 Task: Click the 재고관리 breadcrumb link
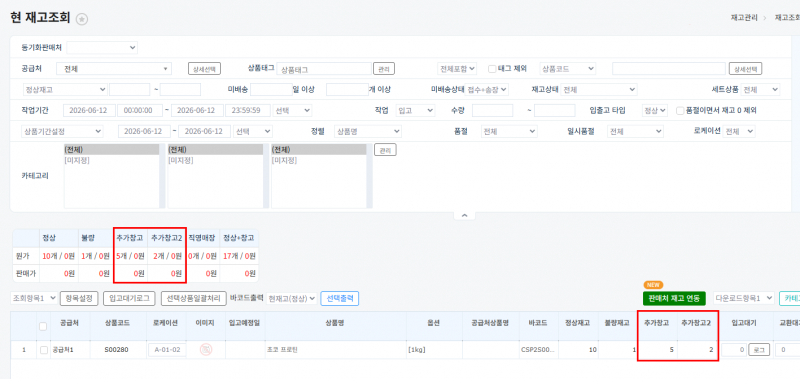744,17
